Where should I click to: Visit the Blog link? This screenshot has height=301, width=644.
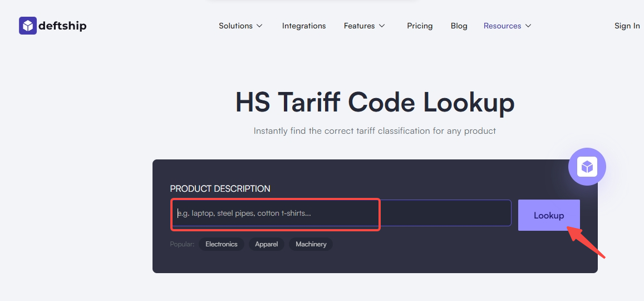point(459,26)
